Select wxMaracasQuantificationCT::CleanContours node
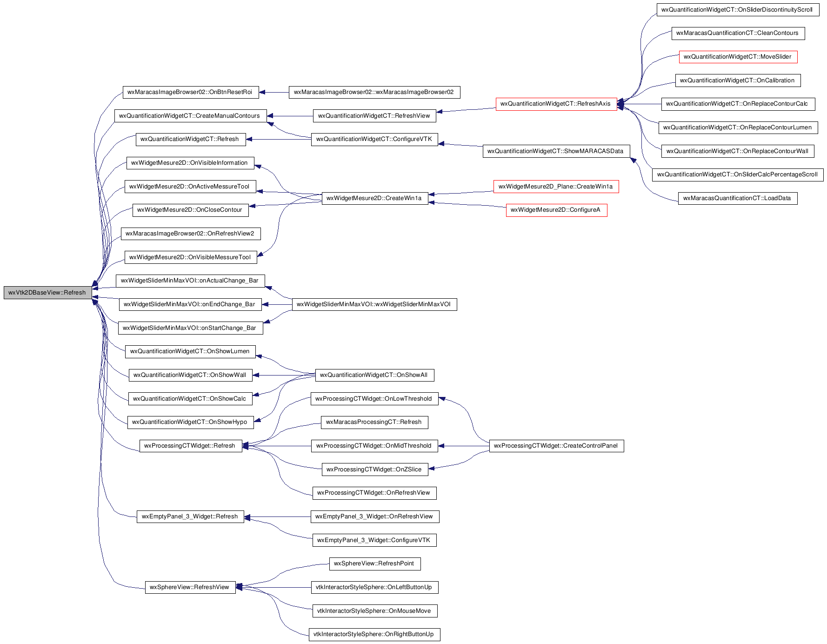 tap(738, 33)
